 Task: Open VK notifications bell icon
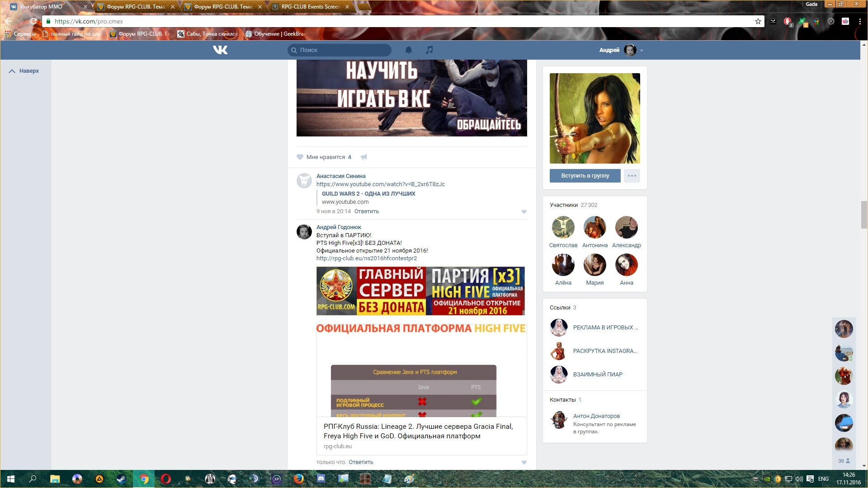[408, 50]
